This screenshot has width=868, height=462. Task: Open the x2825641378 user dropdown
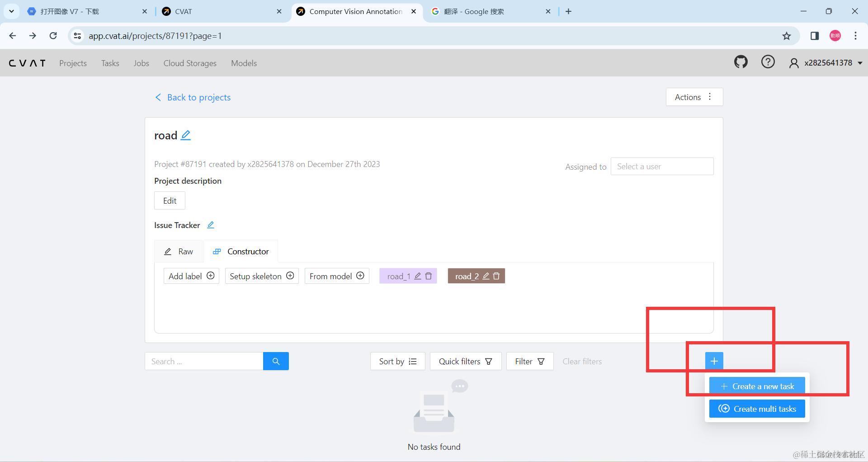coord(826,63)
